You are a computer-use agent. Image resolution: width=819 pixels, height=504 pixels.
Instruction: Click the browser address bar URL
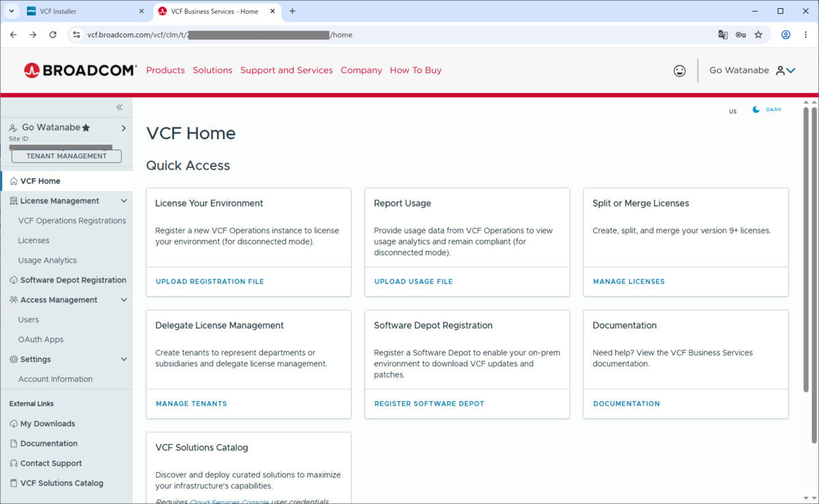(220, 35)
